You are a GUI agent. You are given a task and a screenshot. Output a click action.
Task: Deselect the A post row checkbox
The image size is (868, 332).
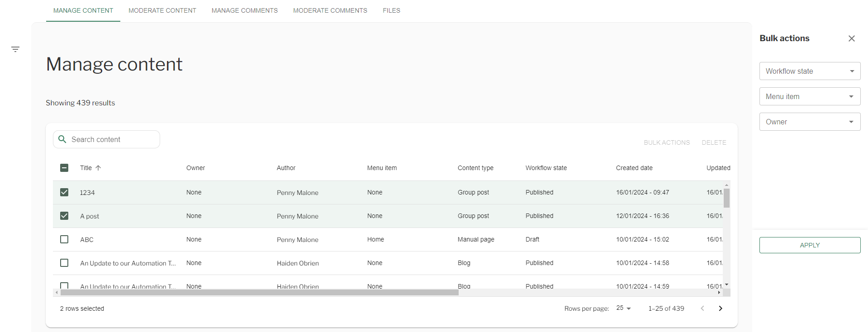[64, 216]
